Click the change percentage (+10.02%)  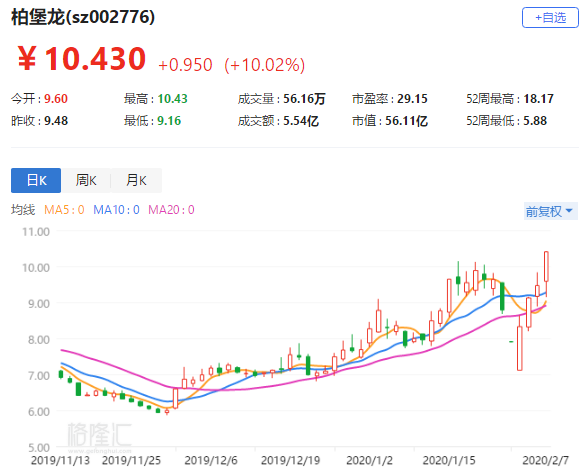pyautogui.click(x=264, y=65)
